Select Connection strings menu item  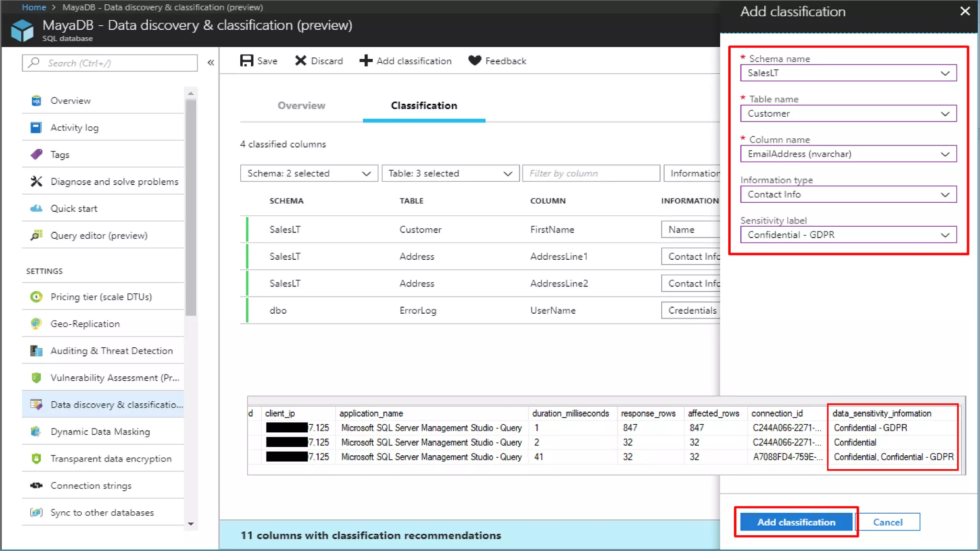(x=103, y=485)
